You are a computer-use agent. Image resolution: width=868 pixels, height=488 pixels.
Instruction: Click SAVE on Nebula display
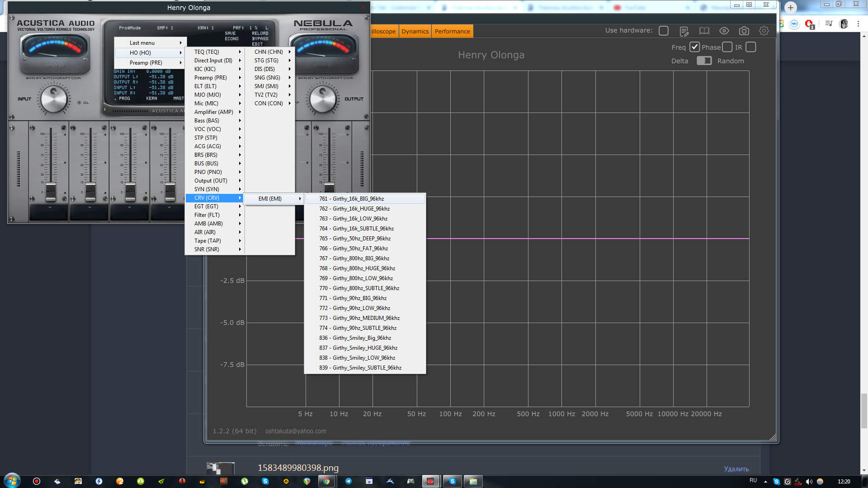230,33
